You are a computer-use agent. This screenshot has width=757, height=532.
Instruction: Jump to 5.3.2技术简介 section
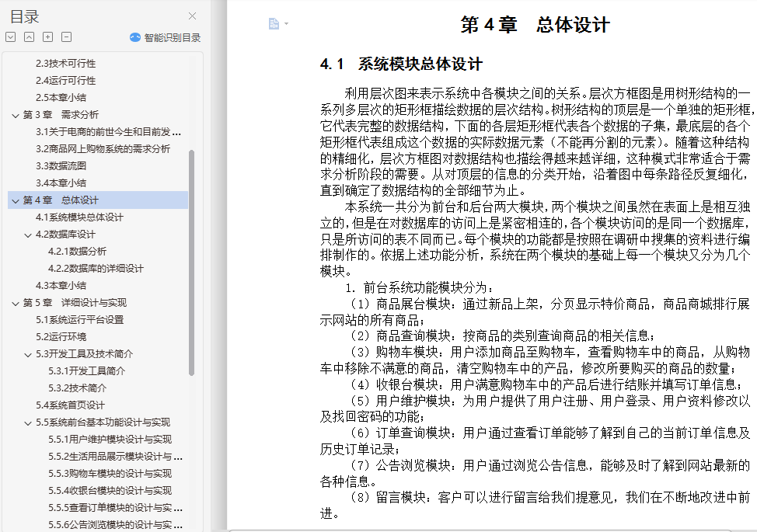point(77,388)
